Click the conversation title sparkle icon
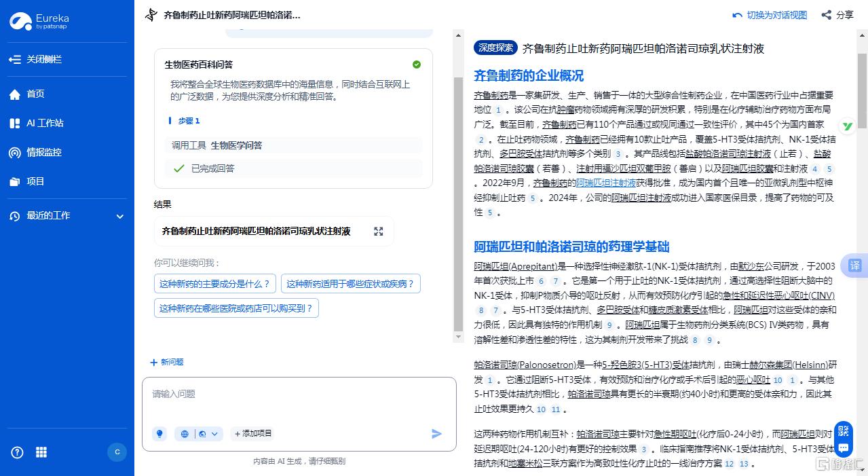The image size is (868, 476). click(x=151, y=15)
